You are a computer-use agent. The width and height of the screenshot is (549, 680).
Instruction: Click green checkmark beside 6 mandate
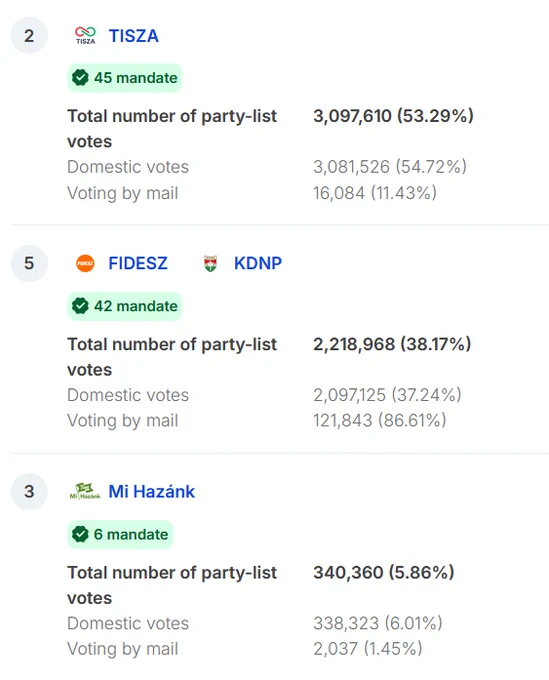[80, 534]
